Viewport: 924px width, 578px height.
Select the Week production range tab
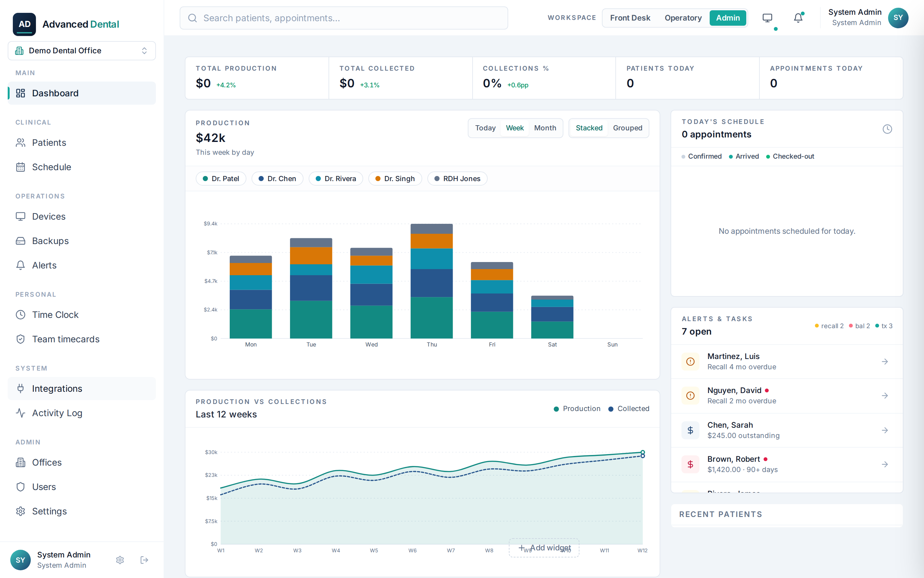[515, 128]
